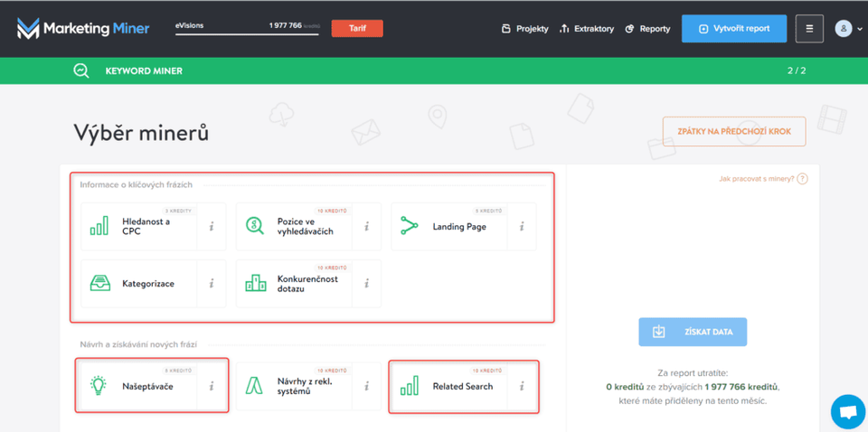The height and width of the screenshot is (432, 868).
Task: Open the hamburger menu button
Action: (809, 29)
